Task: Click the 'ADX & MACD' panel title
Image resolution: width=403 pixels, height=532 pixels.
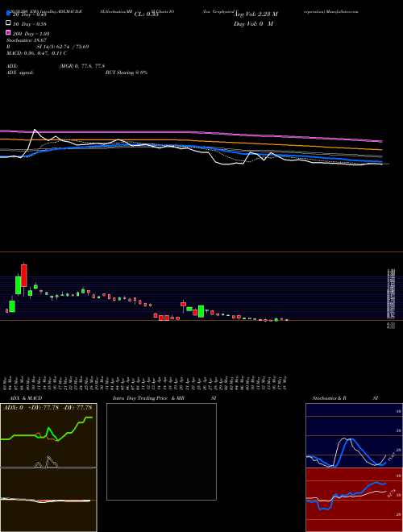Action: [26, 398]
